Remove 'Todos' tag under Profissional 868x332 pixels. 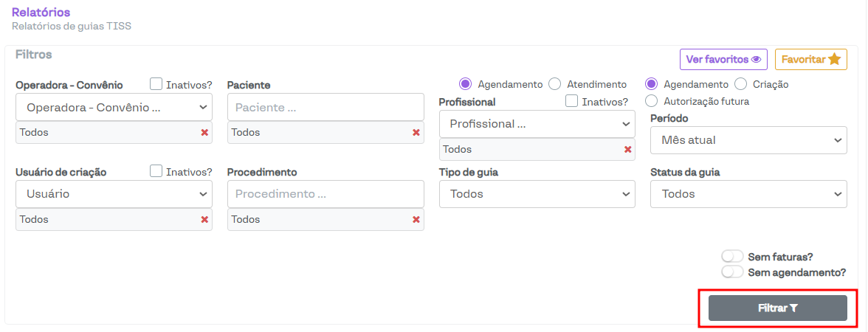pos(628,150)
